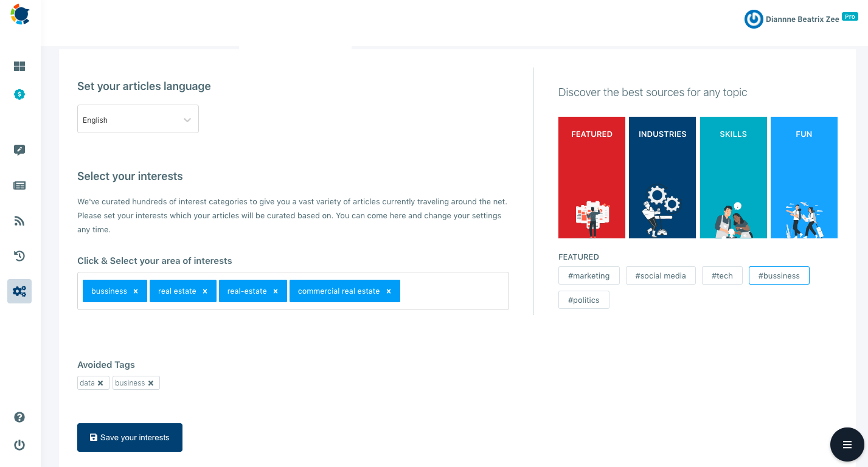Image resolution: width=868 pixels, height=467 pixels.
Task: Remove the real estate interest tag
Action: 205,291
